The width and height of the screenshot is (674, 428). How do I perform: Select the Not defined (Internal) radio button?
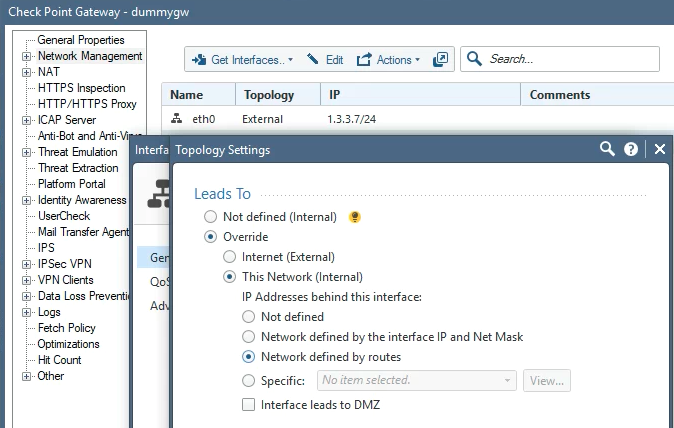(210, 217)
